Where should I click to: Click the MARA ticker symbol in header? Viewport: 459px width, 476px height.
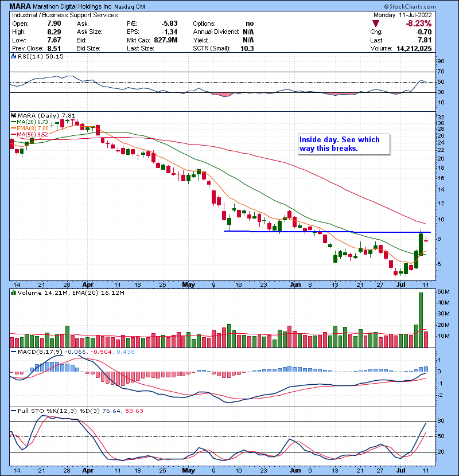[20, 6]
